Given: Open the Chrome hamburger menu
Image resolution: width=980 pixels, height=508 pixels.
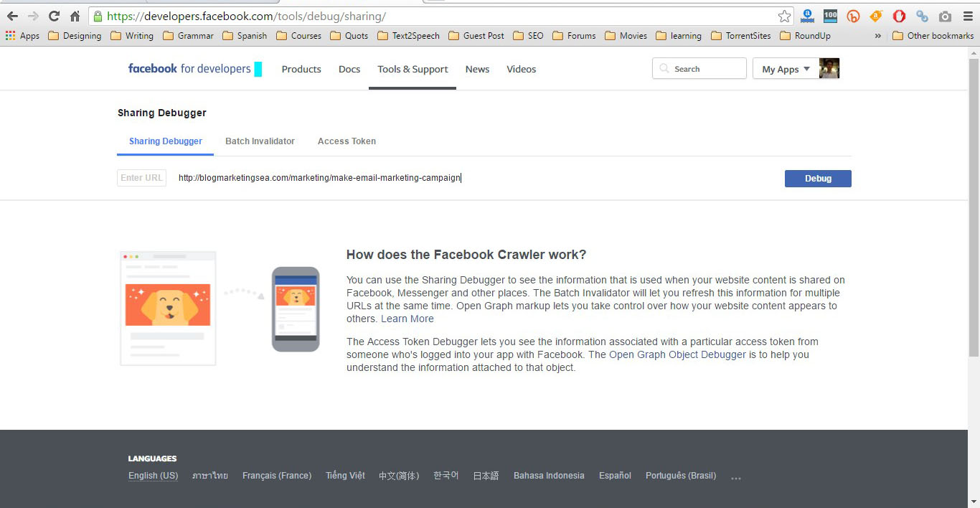Looking at the screenshot, I should pos(966,16).
